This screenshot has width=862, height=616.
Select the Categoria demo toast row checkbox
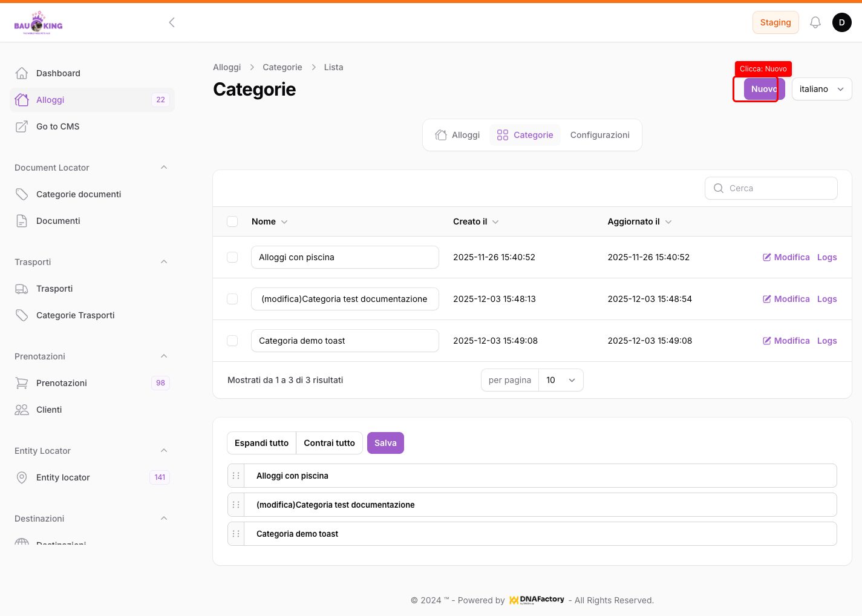[x=232, y=341]
